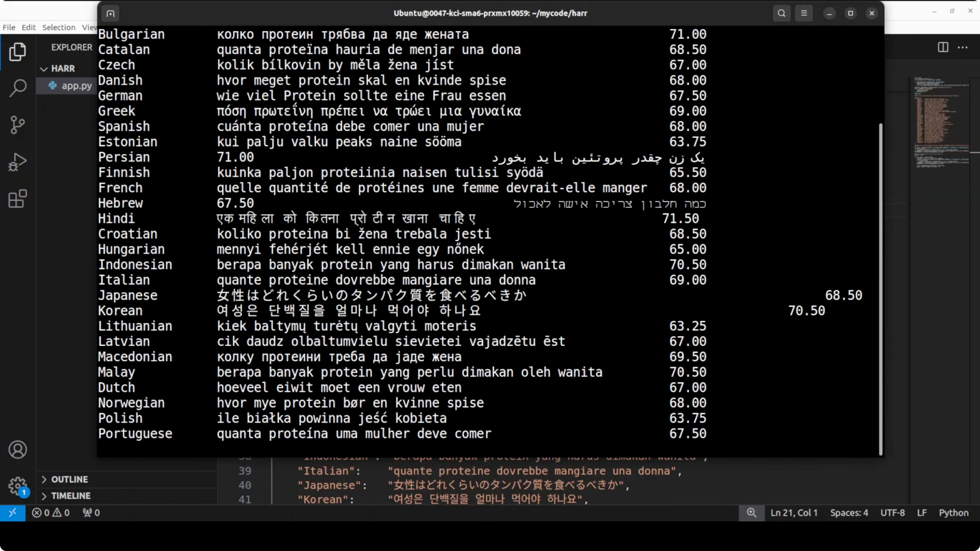
Task: Open the Run and Debug view
Action: pyautogui.click(x=18, y=162)
